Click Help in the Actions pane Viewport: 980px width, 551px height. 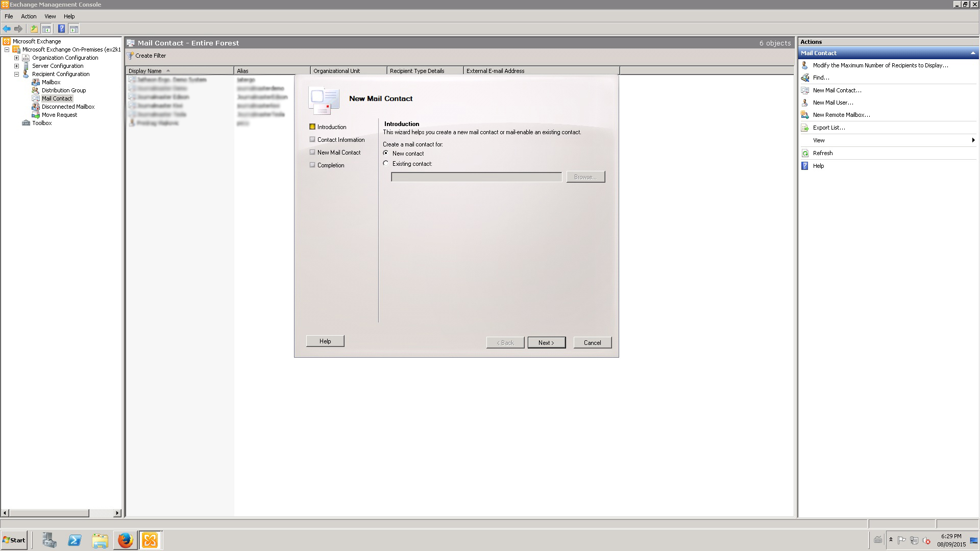[818, 166]
